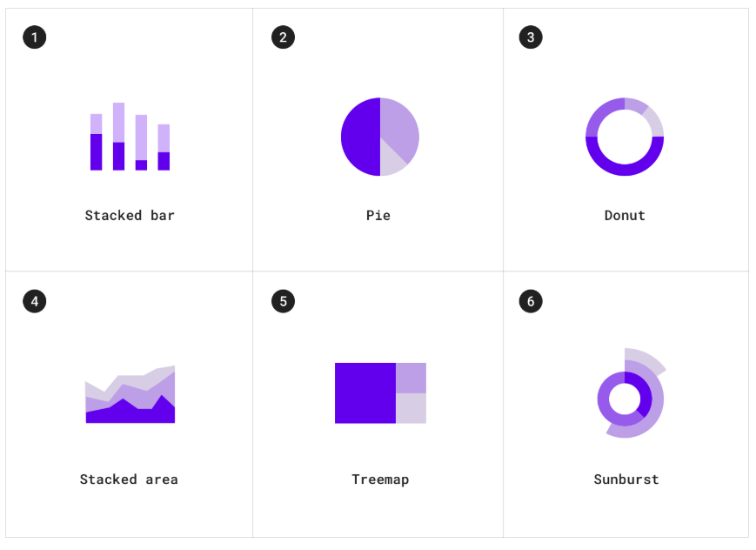Screen dimensions: 756x550
Task: Click the dark purple Treemap square
Action: pos(365,393)
